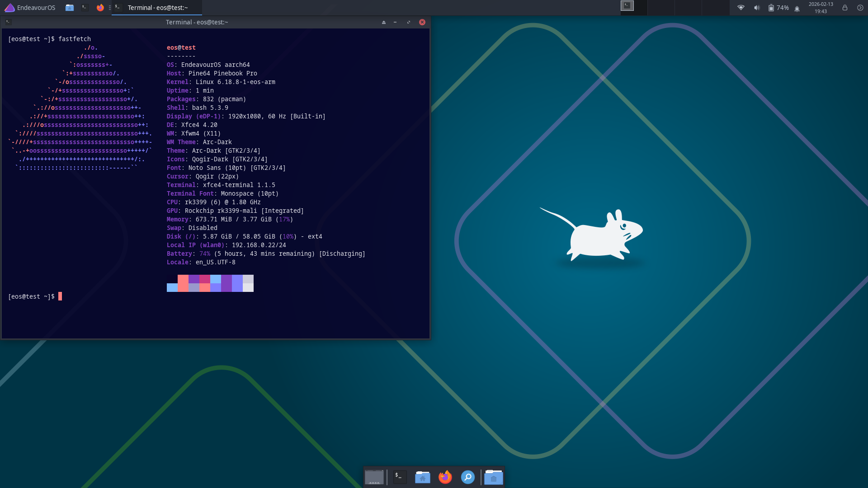Open home directory menu in dock
The image size is (868, 488).
tap(493, 477)
